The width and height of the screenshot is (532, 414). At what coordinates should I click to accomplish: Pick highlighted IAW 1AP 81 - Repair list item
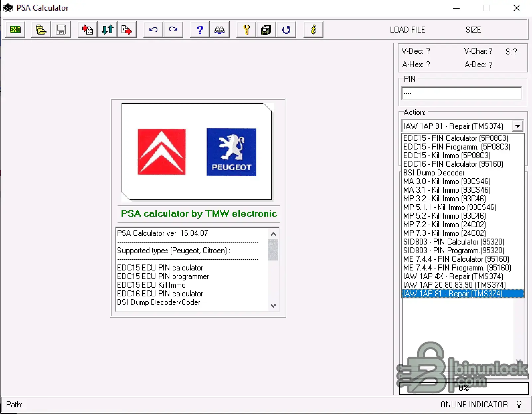(x=463, y=293)
